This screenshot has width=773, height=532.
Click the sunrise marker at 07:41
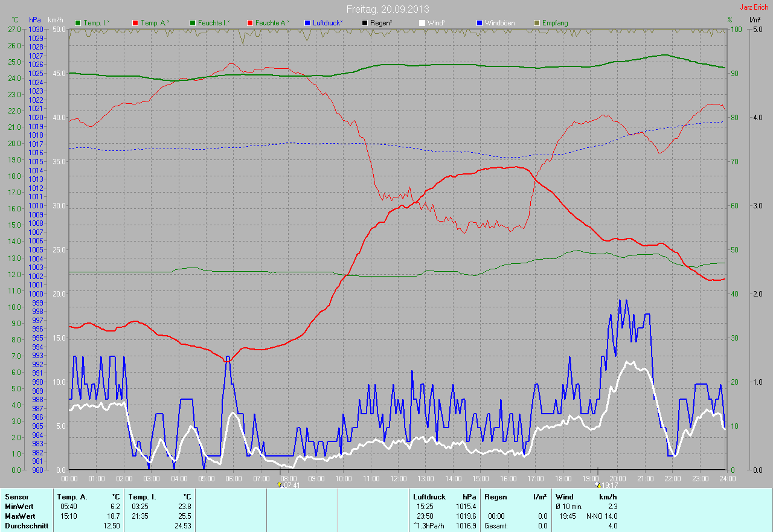point(279,484)
